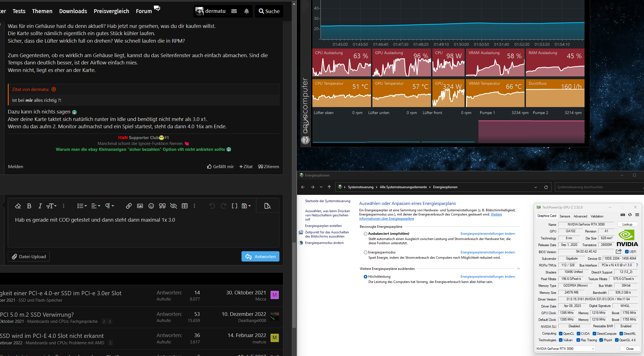Open the emoji smiley picker
This screenshot has height=356, width=644.
tap(151, 206)
